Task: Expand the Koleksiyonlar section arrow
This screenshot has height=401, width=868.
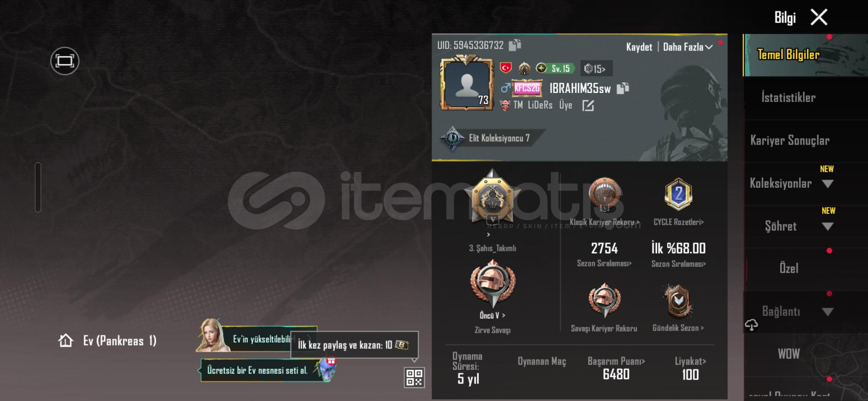Action: pyautogui.click(x=828, y=184)
